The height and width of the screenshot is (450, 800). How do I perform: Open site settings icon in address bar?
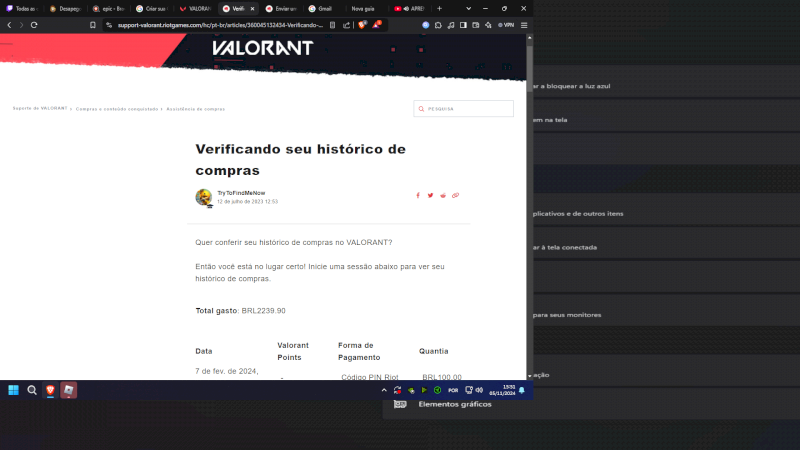pos(109,25)
